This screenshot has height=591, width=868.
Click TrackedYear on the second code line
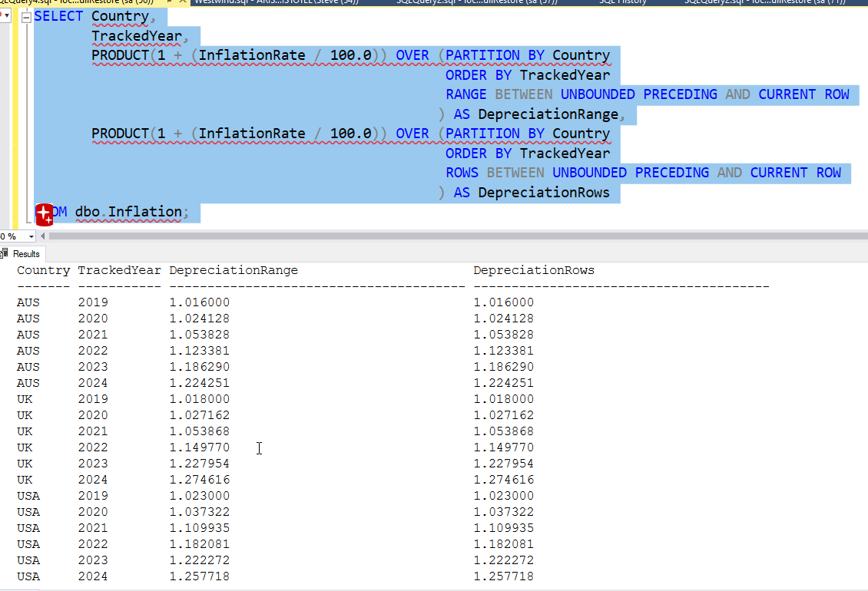[x=136, y=36]
